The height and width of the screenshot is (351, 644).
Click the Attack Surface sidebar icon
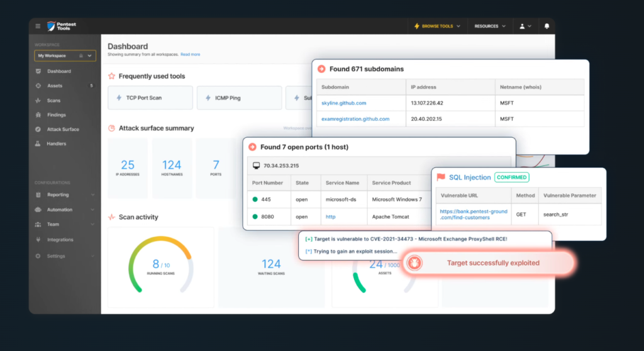click(x=38, y=129)
